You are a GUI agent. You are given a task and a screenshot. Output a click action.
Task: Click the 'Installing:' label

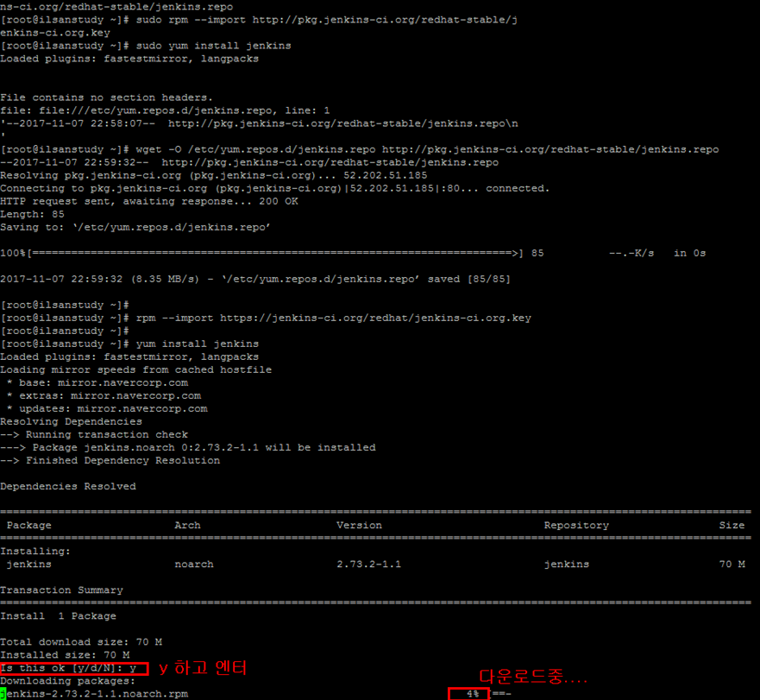pos(35,551)
